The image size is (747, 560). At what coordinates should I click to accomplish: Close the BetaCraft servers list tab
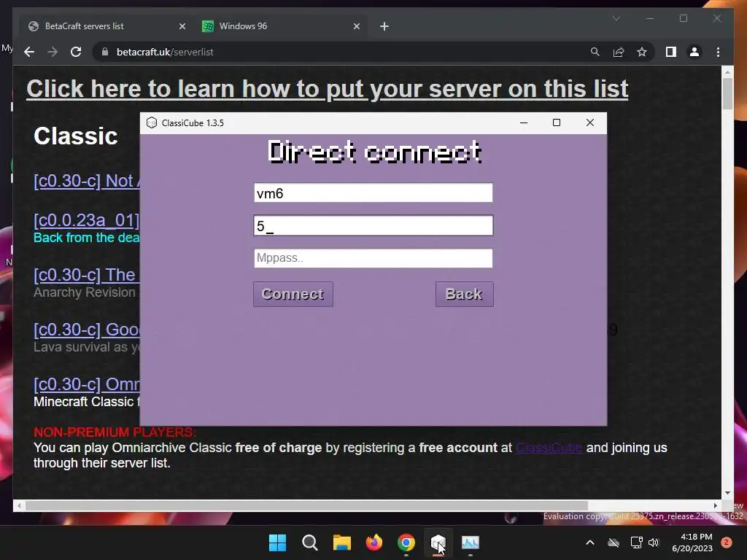pyautogui.click(x=182, y=26)
